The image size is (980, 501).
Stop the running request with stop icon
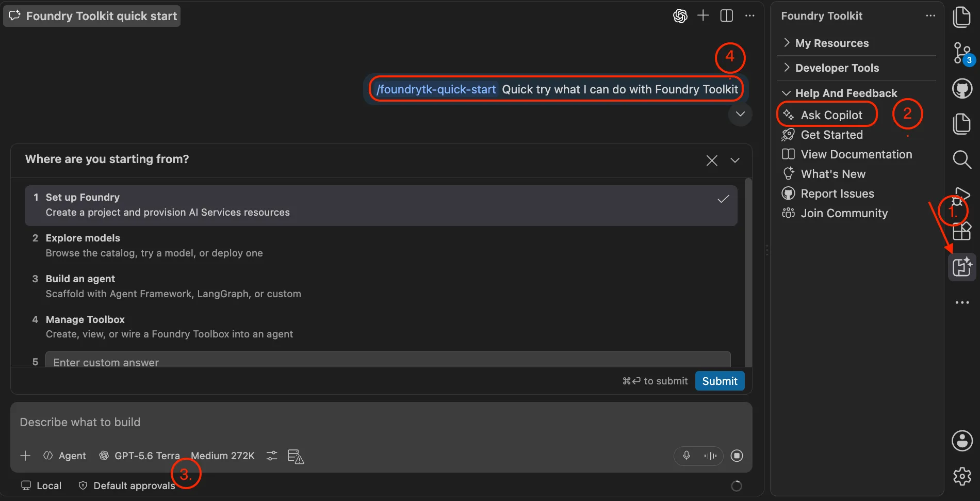point(737,456)
